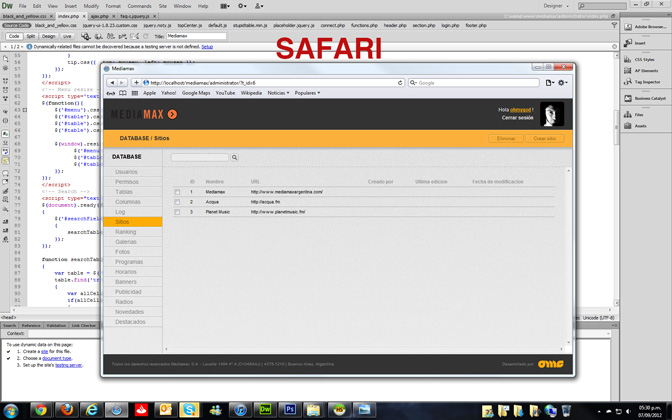The image size is (672, 420).
Task: Switch to Split view in Dreamweaver
Action: click(x=31, y=36)
